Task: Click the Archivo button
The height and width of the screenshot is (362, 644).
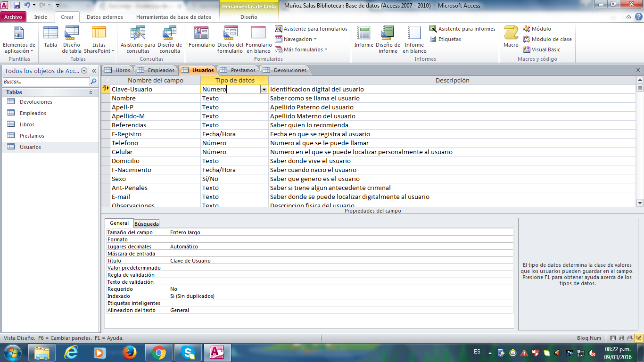Action: pyautogui.click(x=13, y=17)
